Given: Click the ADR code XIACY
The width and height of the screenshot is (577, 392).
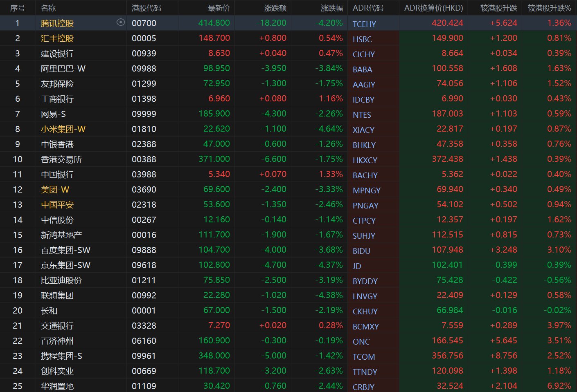Looking at the screenshot, I should (x=363, y=130).
